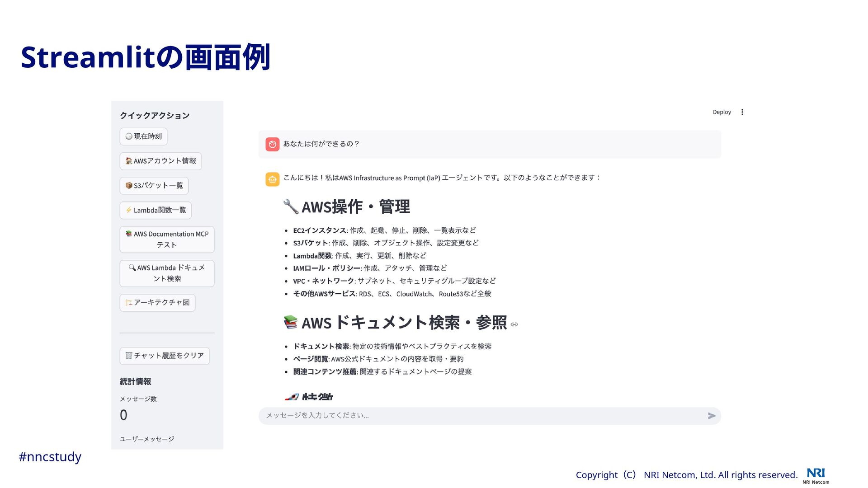Screen dimensions: 868x488
Task: Open AWSアカウント情報 quick action
Action: coord(160,161)
